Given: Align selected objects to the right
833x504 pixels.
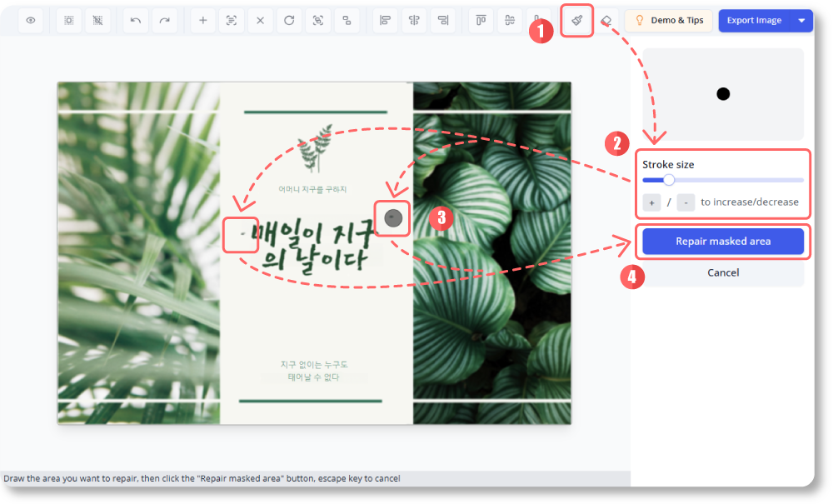Looking at the screenshot, I should point(443,20).
